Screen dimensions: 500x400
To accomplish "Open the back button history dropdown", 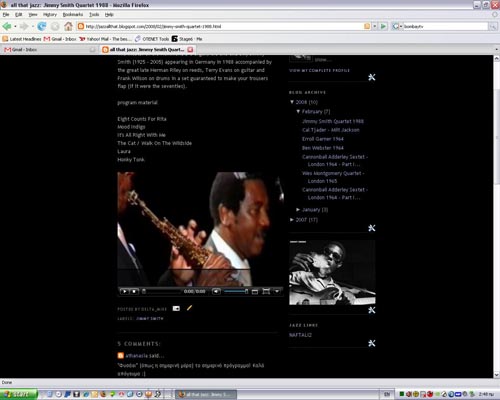I will point(15,26).
